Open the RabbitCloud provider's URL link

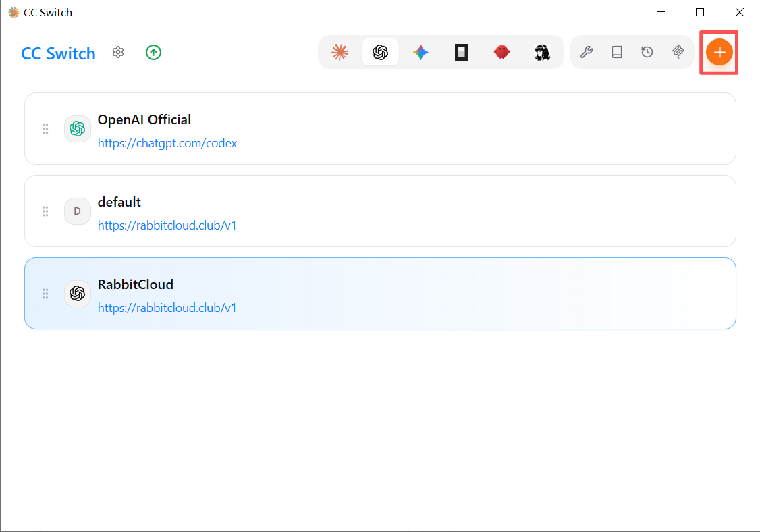tap(167, 308)
